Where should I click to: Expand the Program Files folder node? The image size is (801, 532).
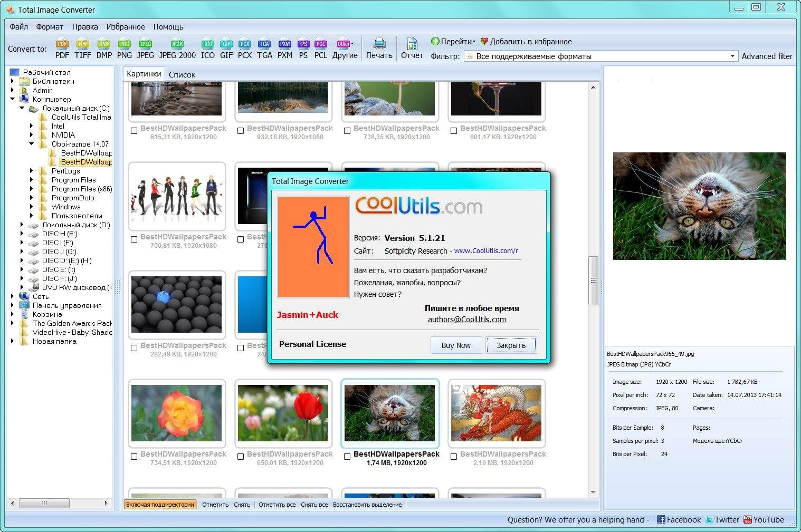[32, 180]
